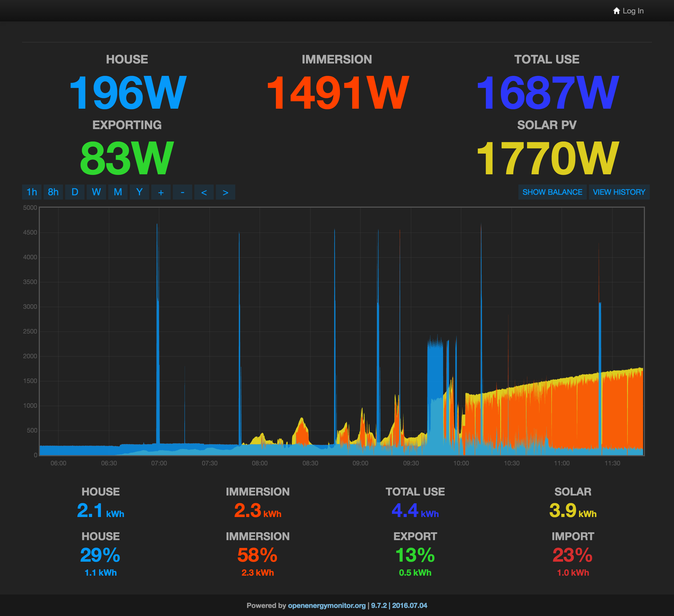Image resolution: width=674 pixels, height=616 pixels.
Task: Pan graph left with < button
Action: click(204, 192)
